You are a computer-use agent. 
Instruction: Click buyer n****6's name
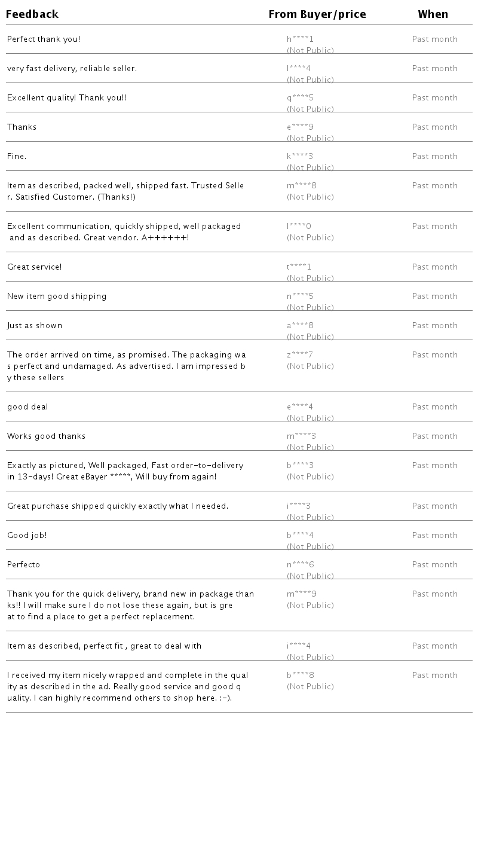pos(301,565)
